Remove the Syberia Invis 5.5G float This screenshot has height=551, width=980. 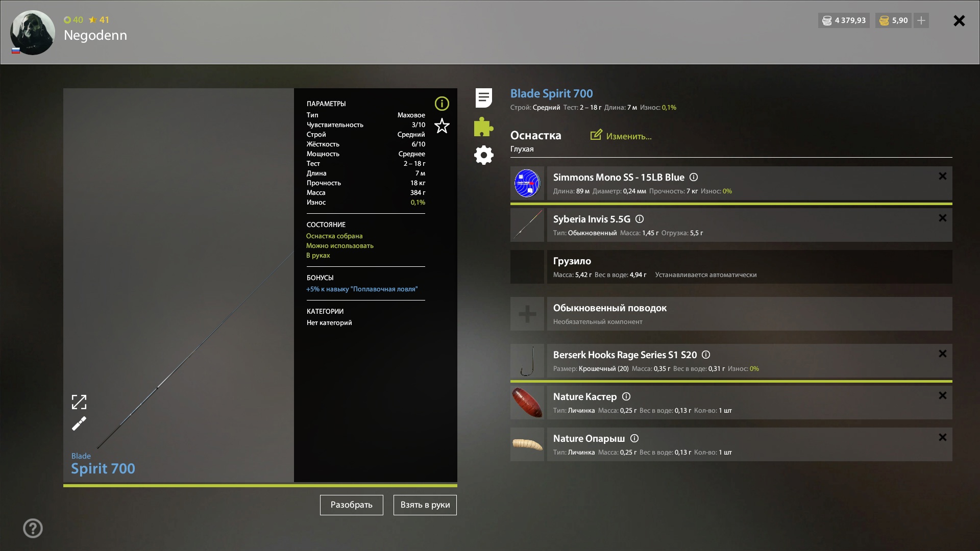click(942, 218)
